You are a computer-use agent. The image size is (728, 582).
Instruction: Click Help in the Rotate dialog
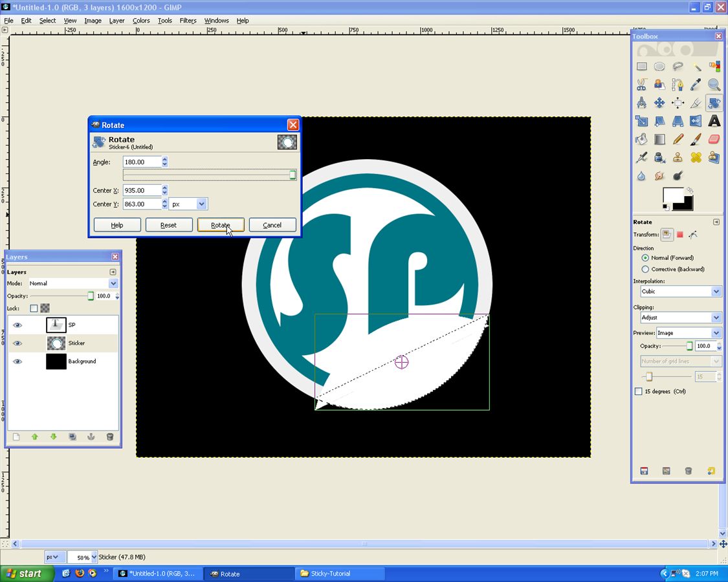(x=117, y=225)
